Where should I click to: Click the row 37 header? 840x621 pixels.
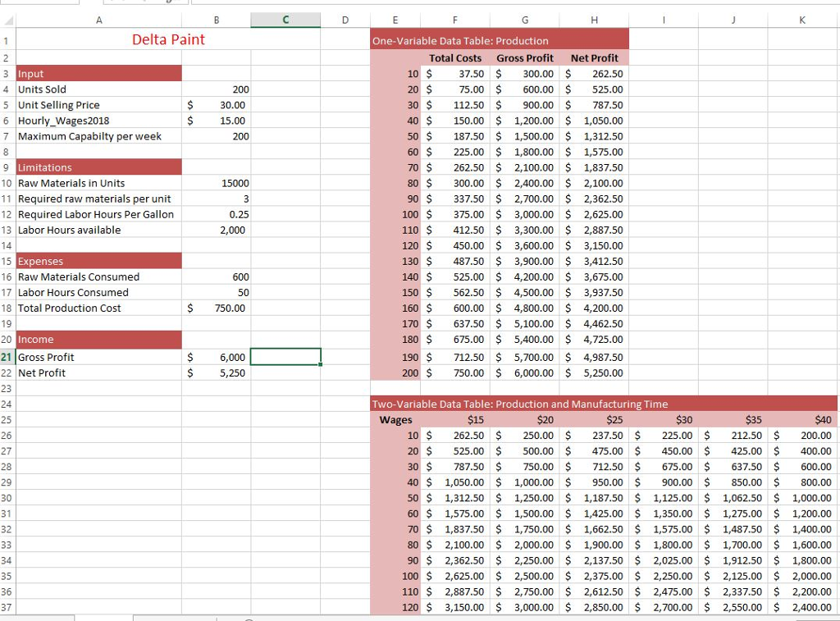pos(7,607)
